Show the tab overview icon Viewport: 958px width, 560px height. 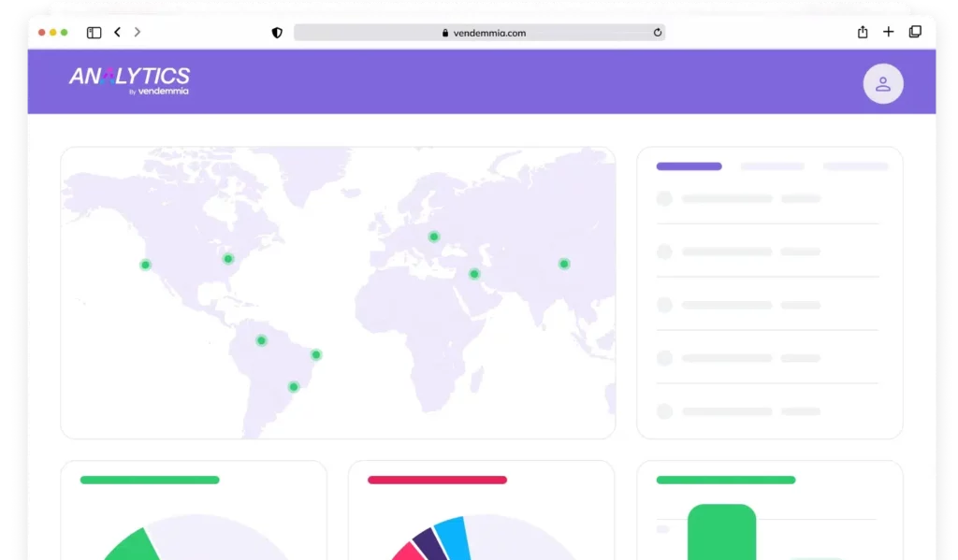coord(914,33)
